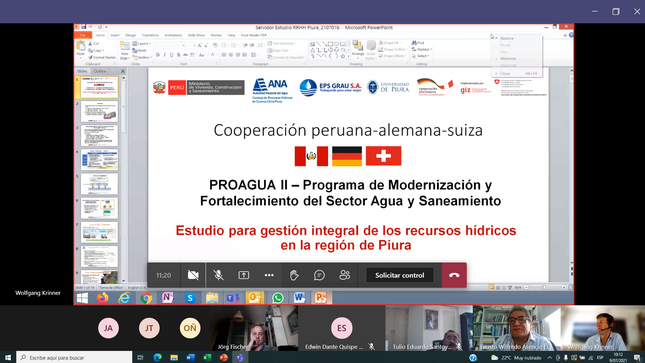The image size is (645, 363).
Task: Select slide 2 thumbnail
Action: (99, 112)
